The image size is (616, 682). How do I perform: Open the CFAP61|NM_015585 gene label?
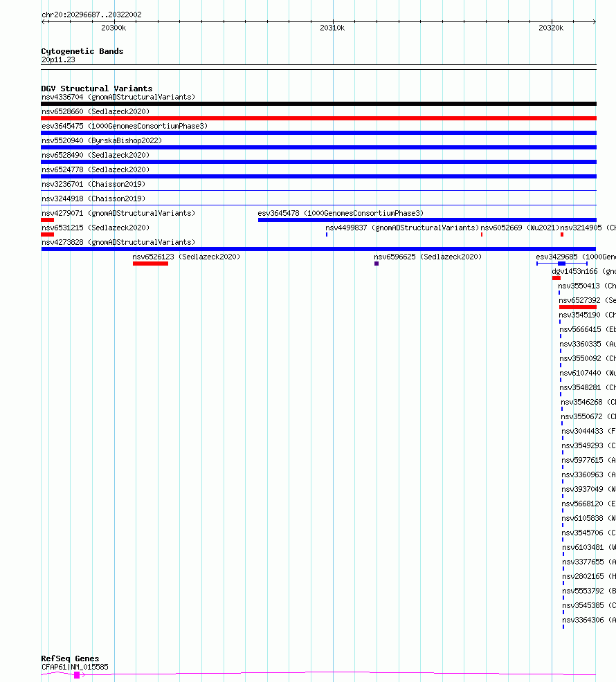(x=75, y=667)
